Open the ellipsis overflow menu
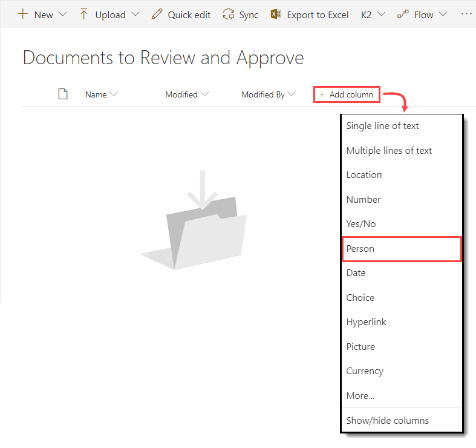Image resolution: width=476 pixels, height=448 pixels. pyautogui.click(x=466, y=13)
